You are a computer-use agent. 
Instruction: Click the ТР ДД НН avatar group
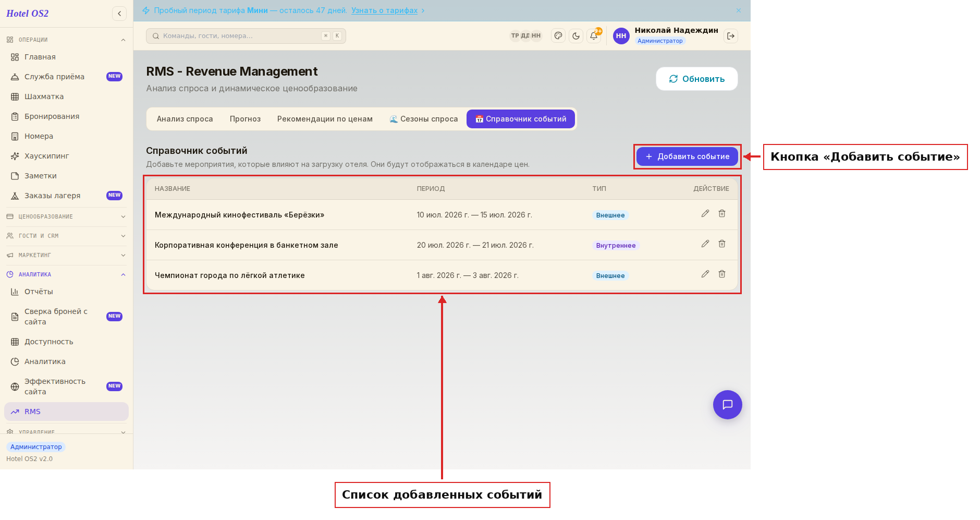[526, 36]
